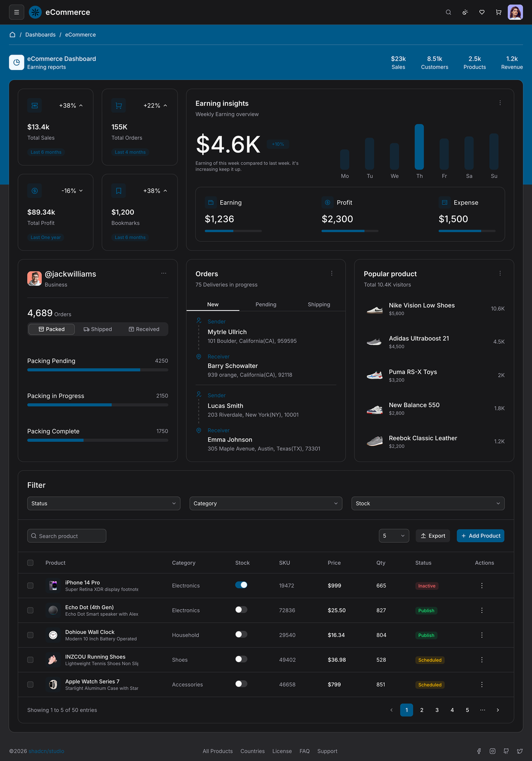Check the INZCOU Running Shoes checkbox
532x761 pixels.
pyautogui.click(x=31, y=660)
